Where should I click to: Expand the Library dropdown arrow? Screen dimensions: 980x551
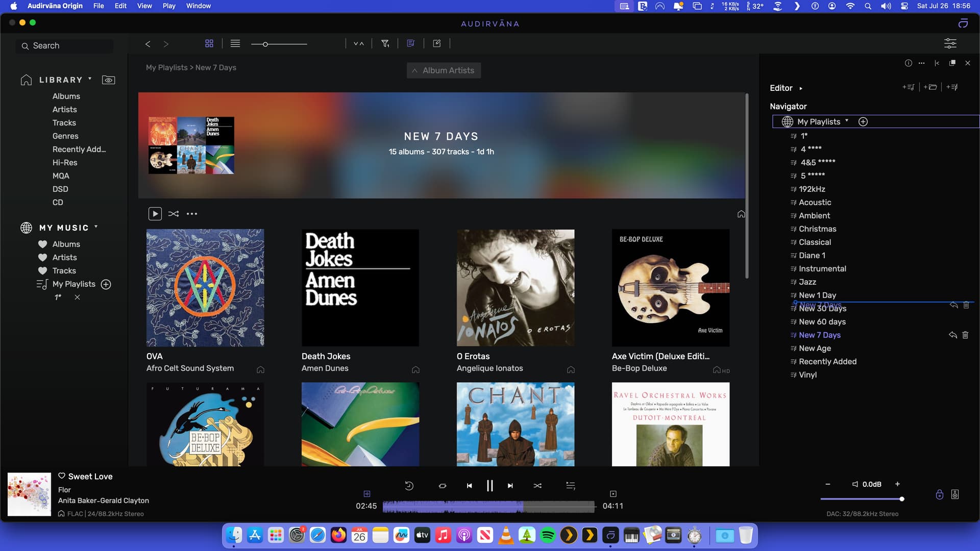[x=90, y=79]
